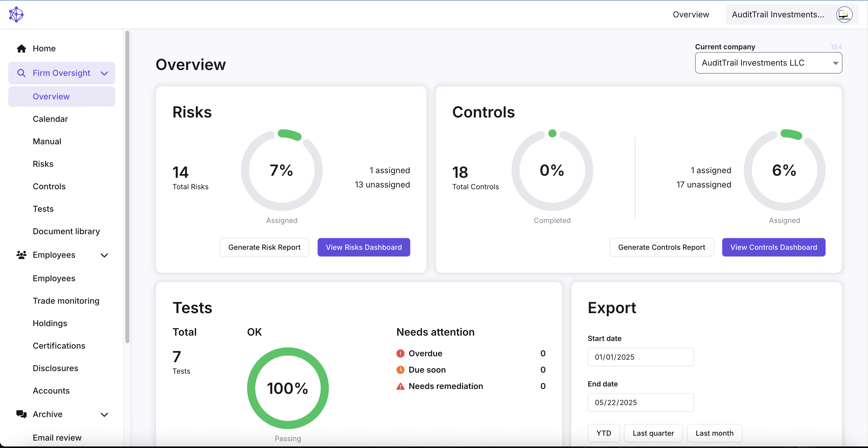Click the orange Due soon clock icon
Viewport: 868px width, 448px height.
click(x=400, y=370)
